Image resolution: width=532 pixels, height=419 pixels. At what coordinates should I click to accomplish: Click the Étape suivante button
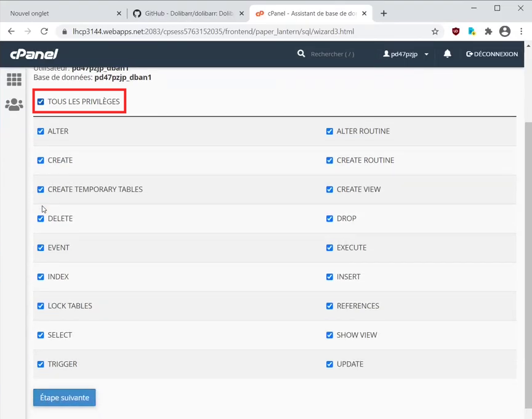64,397
